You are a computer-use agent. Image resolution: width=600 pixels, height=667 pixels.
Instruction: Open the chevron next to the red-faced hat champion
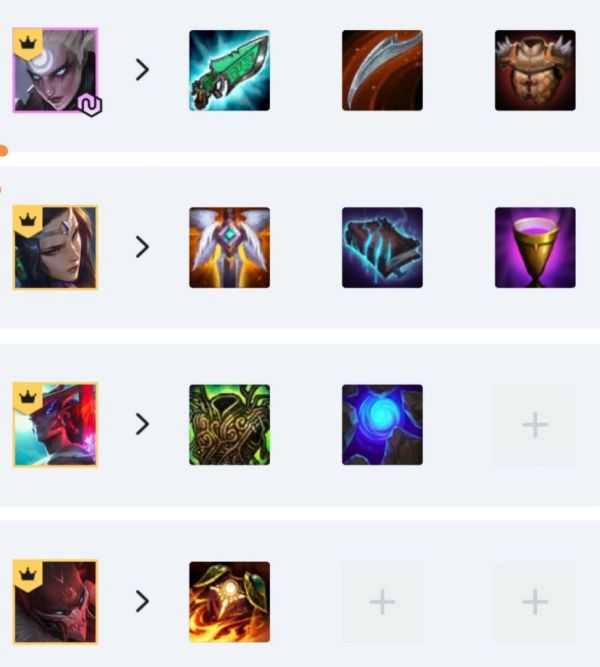(x=142, y=424)
